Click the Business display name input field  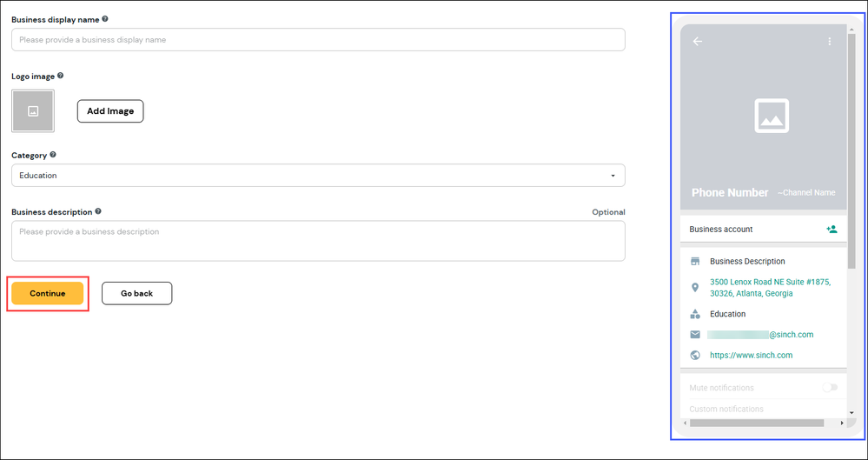tap(318, 40)
